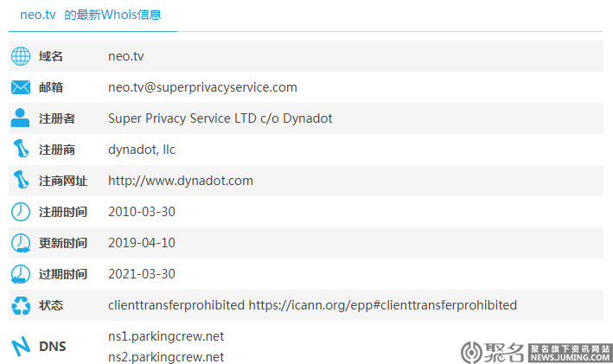Click the neo.tv domain value

[126, 56]
